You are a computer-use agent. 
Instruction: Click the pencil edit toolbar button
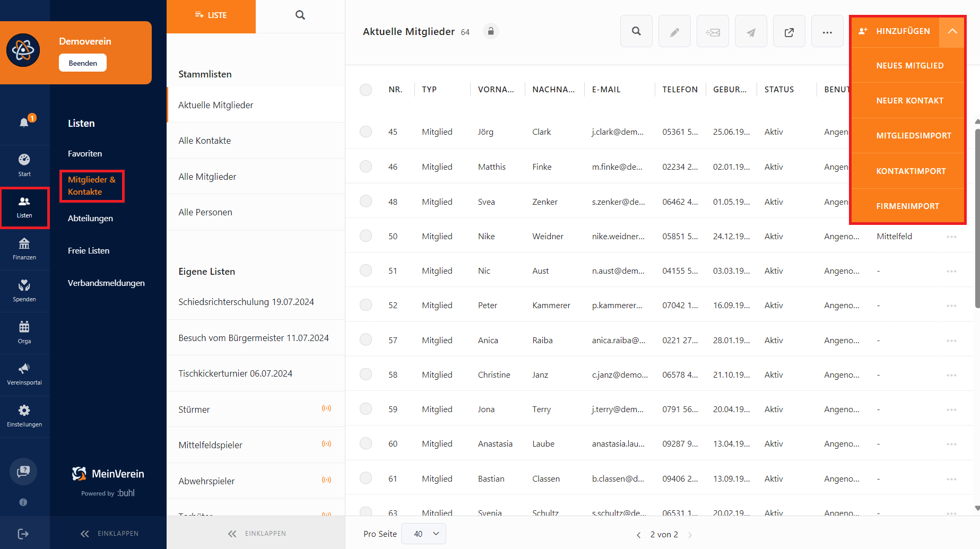(x=674, y=31)
